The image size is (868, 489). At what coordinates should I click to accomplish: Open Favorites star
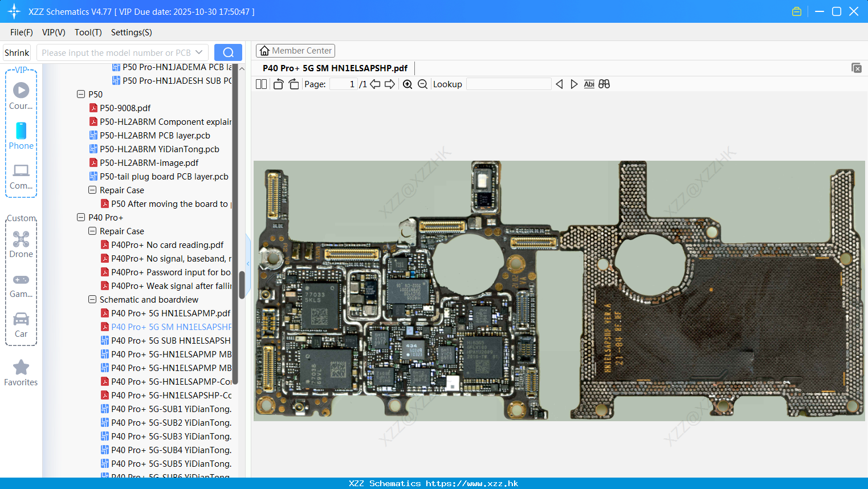(x=21, y=373)
